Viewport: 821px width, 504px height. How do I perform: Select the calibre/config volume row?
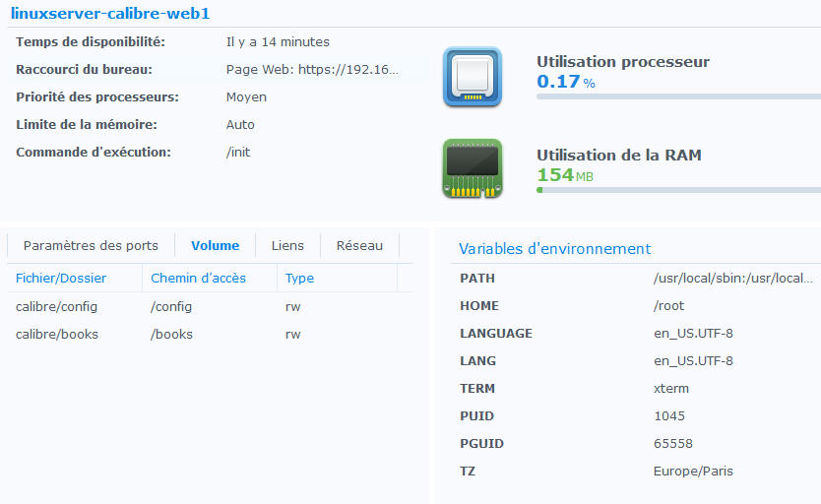point(210,306)
